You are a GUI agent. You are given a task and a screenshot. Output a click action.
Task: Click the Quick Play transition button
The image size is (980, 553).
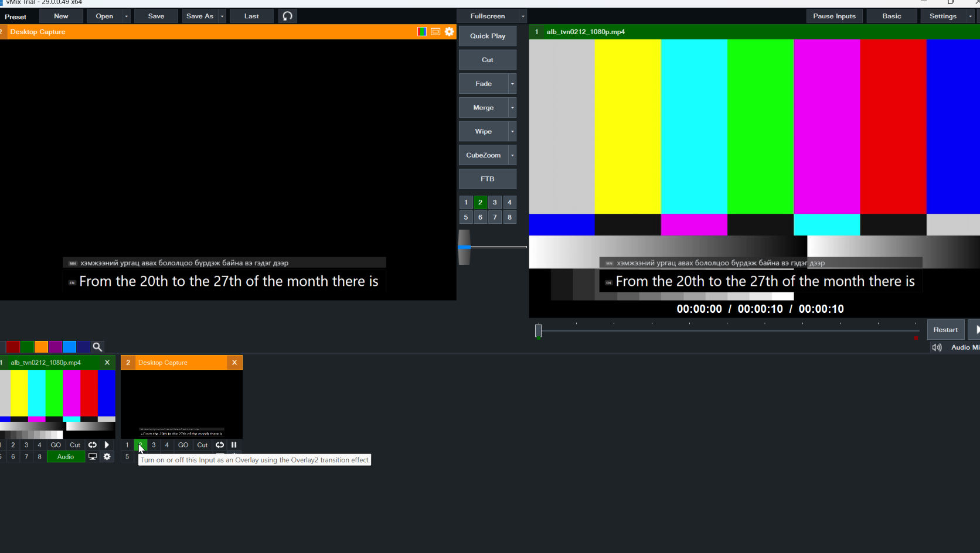[488, 36]
